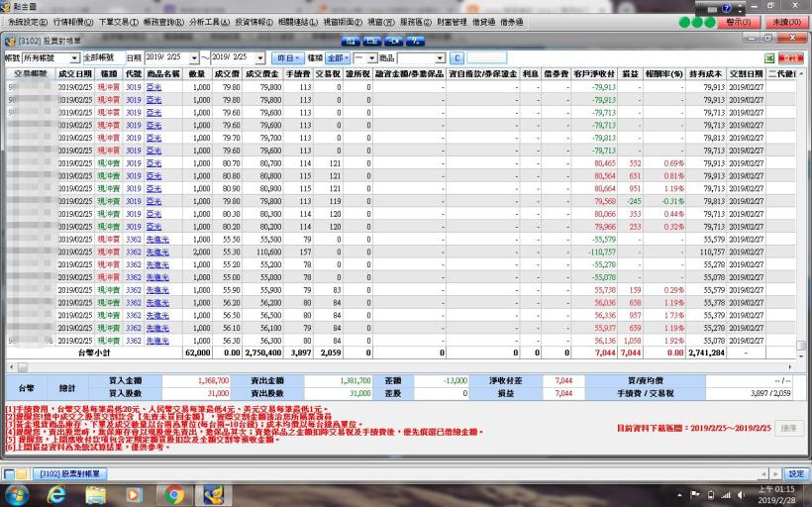The height and width of the screenshot is (507, 812).
Task: Click the fourth blue toolbar button in title bar
Action: [415, 41]
